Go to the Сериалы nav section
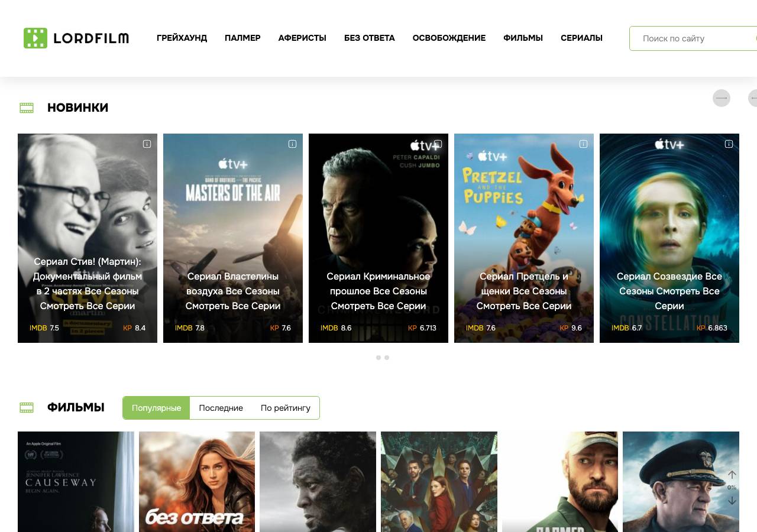The height and width of the screenshot is (532, 757). tap(581, 38)
